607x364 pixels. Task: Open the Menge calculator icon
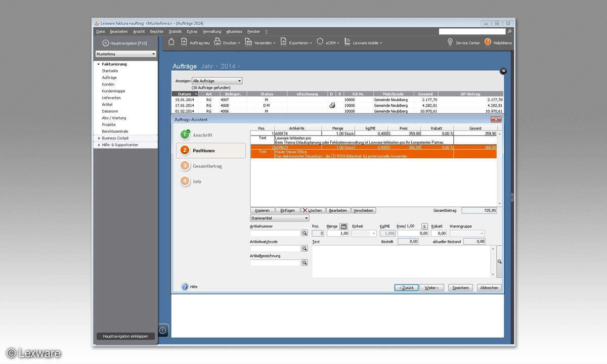[343, 226]
